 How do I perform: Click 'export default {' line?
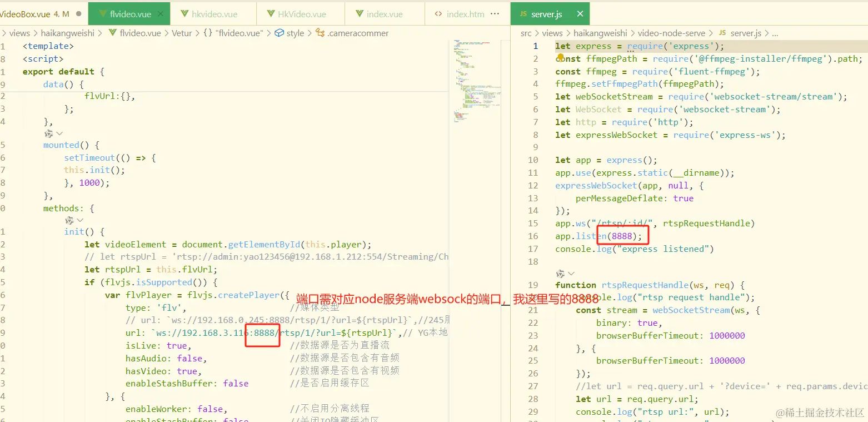pyautogui.click(x=63, y=72)
